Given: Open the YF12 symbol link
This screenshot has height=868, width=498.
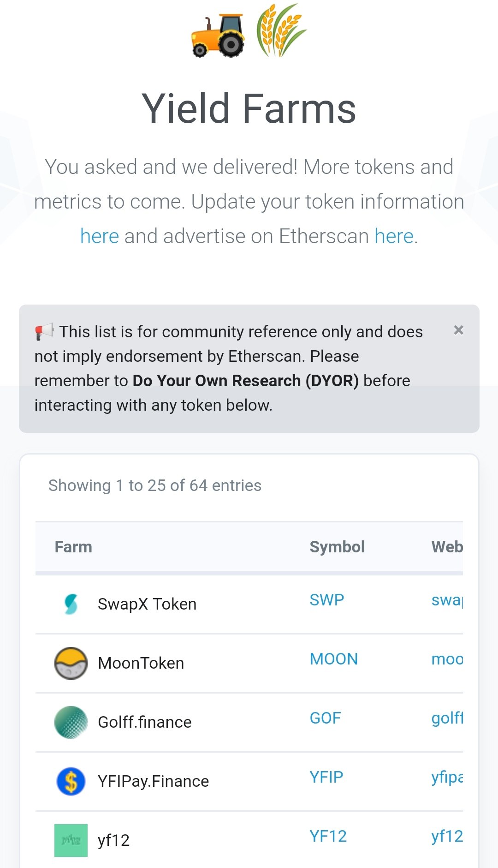Looking at the screenshot, I should tap(328, 836).
